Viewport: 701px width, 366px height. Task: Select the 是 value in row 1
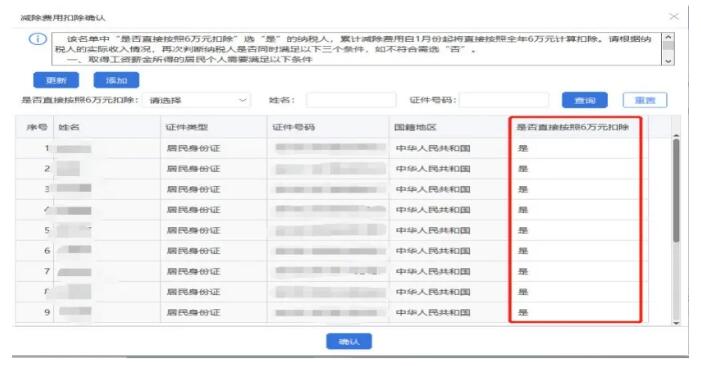pos(523,148)
